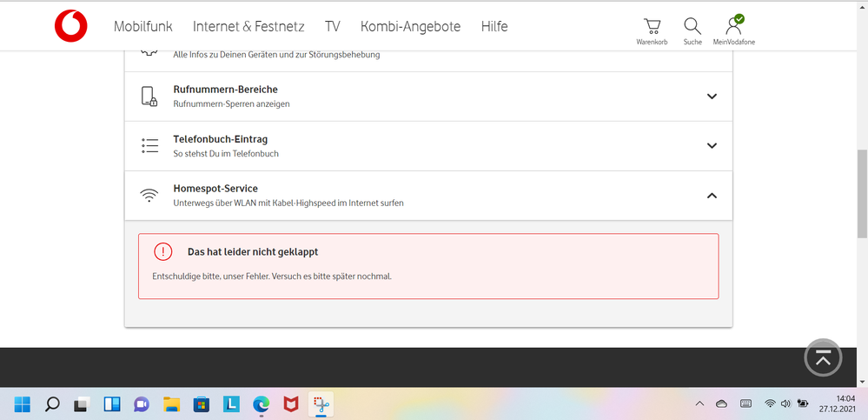Open the Warenkorb shopping cart
Viewport: 868px width, 420px height.
pos(653,26)
